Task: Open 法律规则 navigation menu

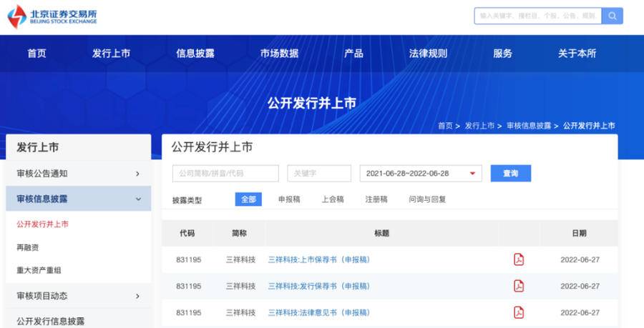Action: [428, 54]
